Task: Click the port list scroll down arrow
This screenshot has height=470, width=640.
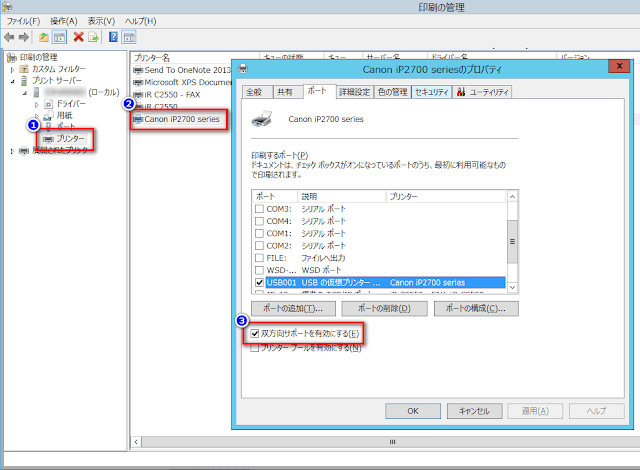Action: click(x=512, y=288)
